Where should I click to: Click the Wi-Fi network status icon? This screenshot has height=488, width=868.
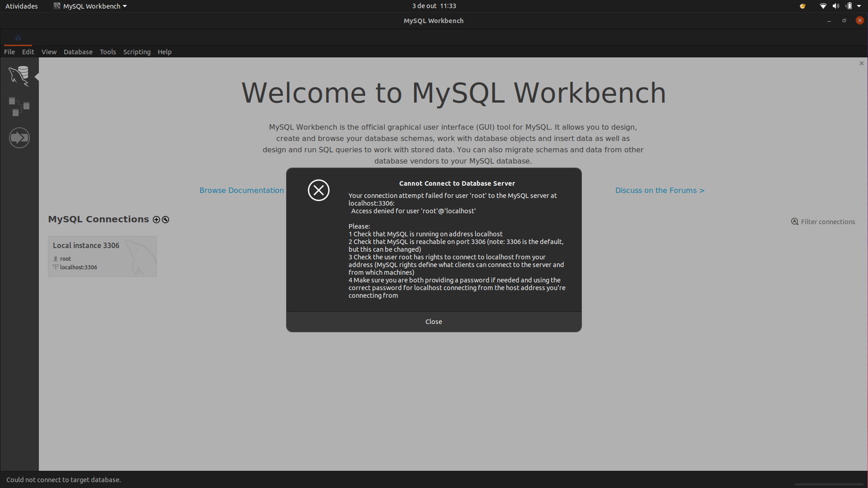tap(823, 6)
